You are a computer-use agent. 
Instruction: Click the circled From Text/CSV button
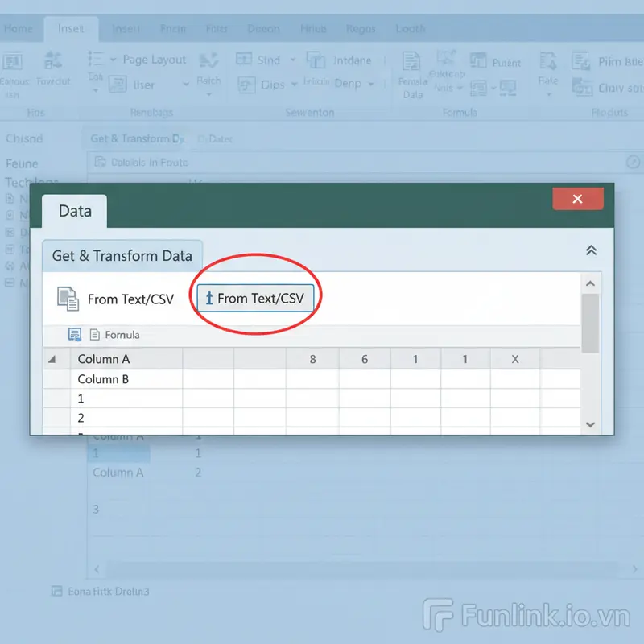pos(255,298)
